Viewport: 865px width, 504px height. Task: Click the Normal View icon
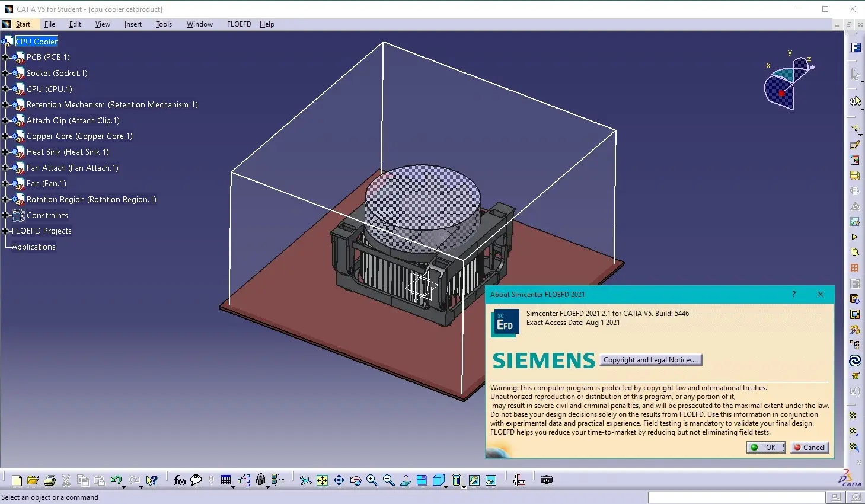point(406,480)
